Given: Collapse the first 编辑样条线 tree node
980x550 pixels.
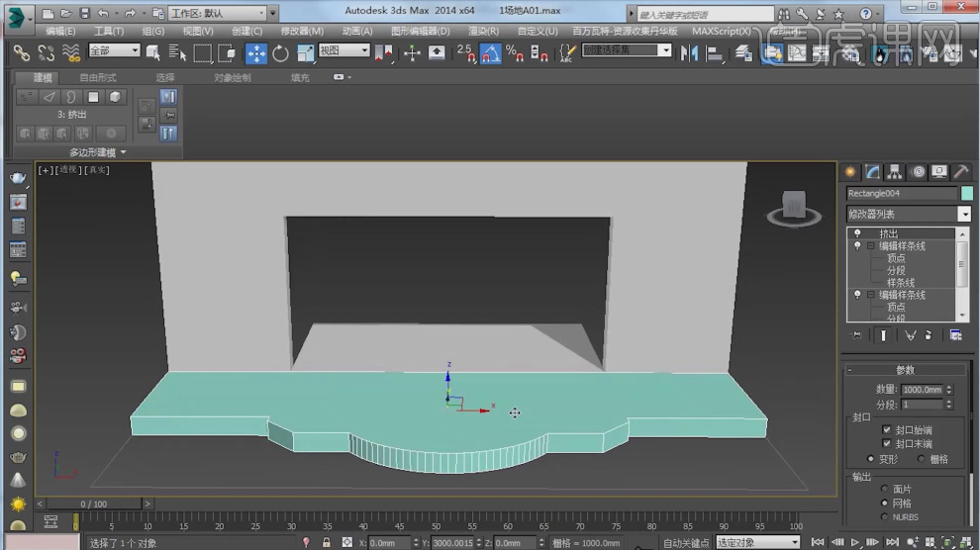Looking at the screenshot, I should point(871,246).
